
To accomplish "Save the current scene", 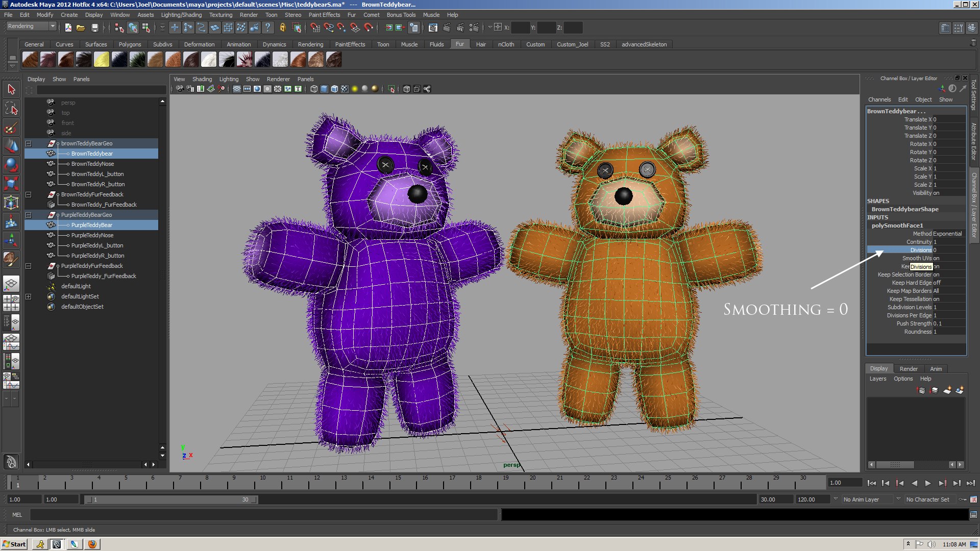I will (94, 28).
